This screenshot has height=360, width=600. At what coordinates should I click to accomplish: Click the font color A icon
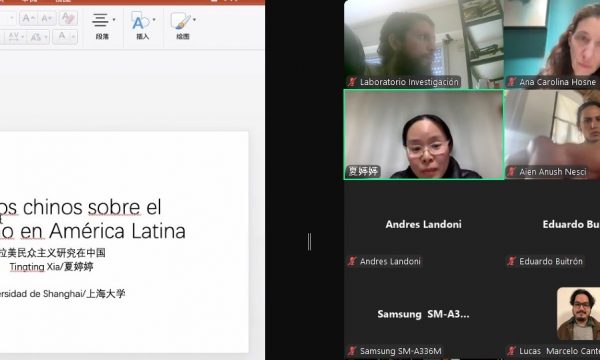(x=62, y=37)
